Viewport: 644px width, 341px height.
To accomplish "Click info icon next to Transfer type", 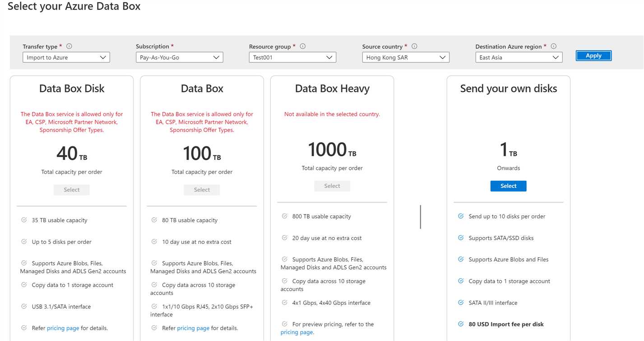I will [x=69, y=46].
